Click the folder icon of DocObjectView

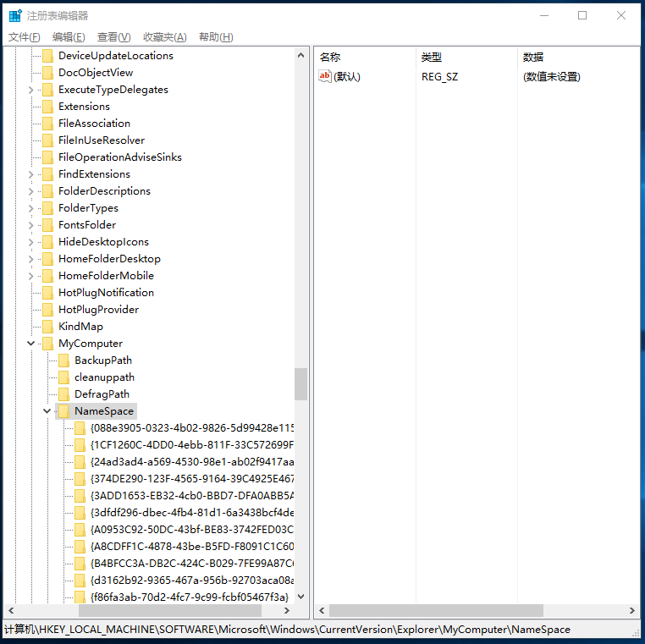pyautogui.click(x=47, y=73)
